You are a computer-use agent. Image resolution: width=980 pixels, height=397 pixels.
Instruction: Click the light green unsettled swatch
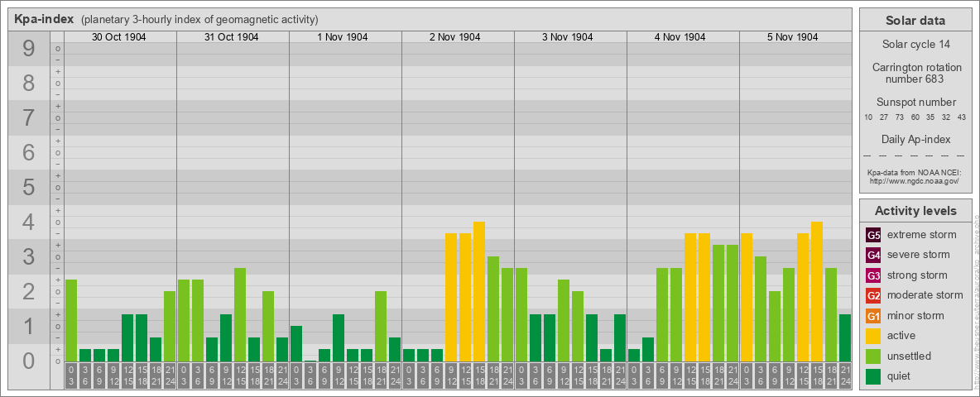pyautogui.click(x=873, y=356)
